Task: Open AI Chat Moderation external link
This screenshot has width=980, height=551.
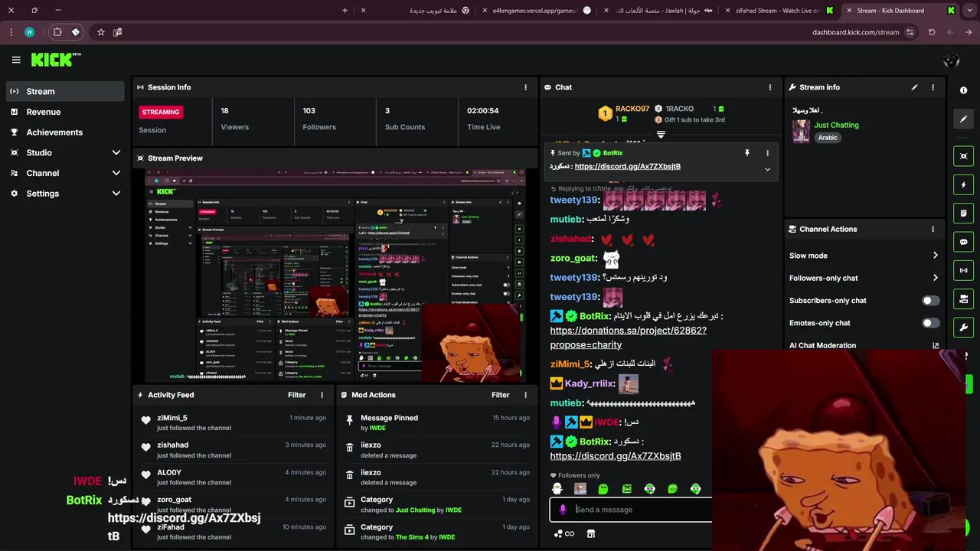Action: (936, 346)
